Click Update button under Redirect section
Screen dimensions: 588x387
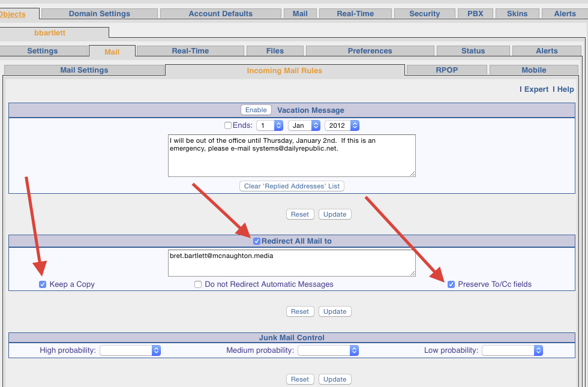pos(335,311)
